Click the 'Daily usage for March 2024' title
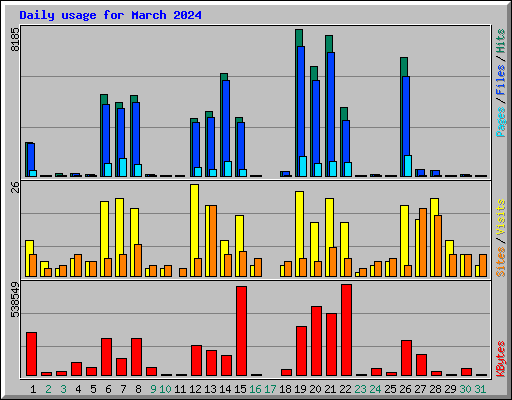 pos(110,15)
